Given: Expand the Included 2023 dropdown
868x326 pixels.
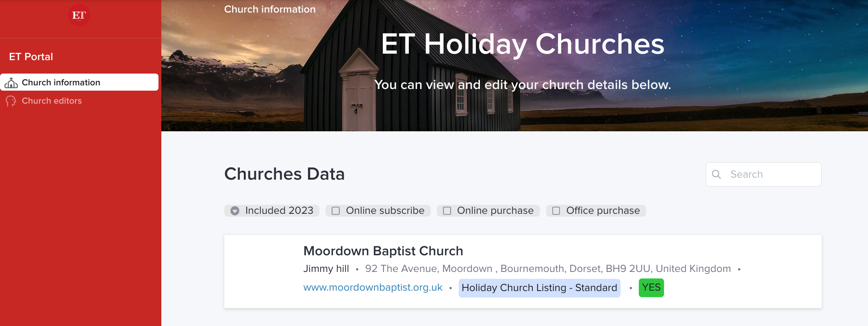Looking at the screenshot, I should pos(235,211).
